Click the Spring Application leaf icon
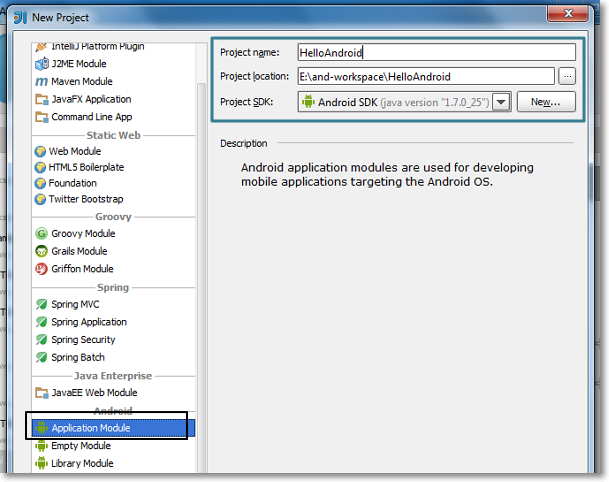The height and width of the screenshot is (482, 609). coord(41,322)
